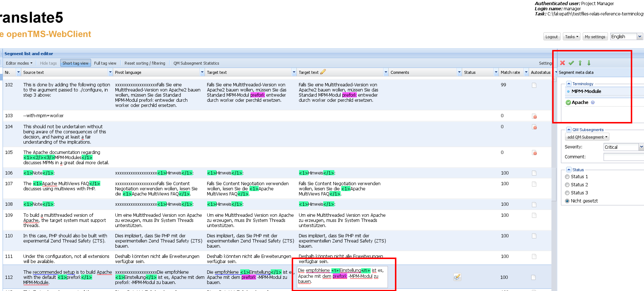The height and width of the screenshot is (291, 644).
Task: Switch to Full tag view
Action: 105,63
